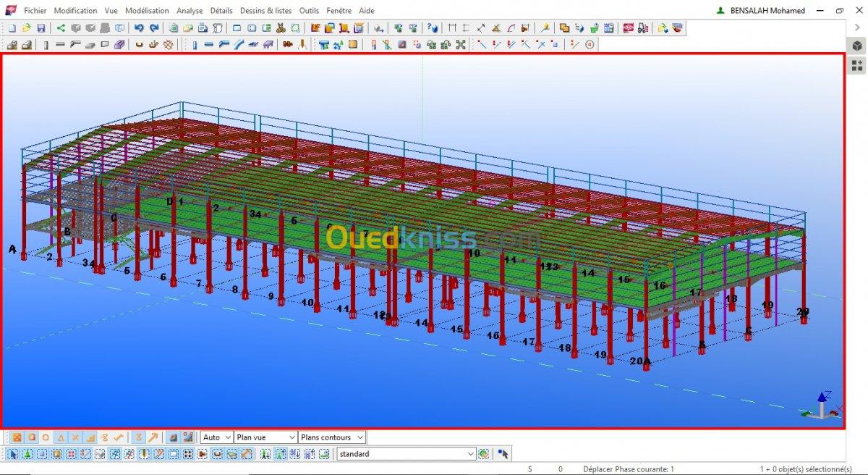Select the Create steel beam tool

click(x=209, y=45)
